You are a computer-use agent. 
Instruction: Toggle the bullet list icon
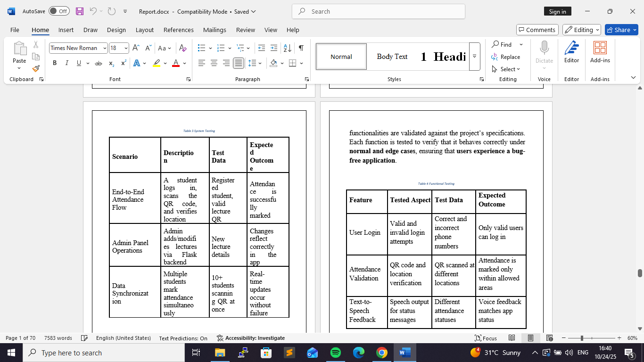click(201, 48)
